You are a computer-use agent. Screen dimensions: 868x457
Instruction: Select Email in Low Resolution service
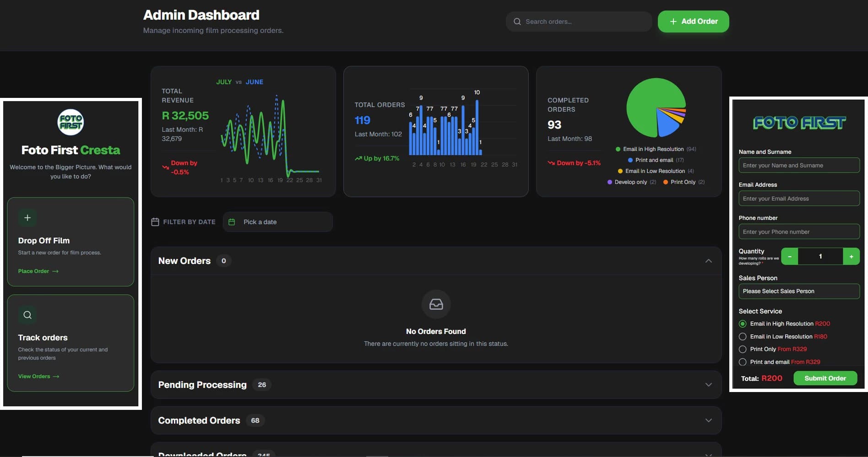pos(743,337)
